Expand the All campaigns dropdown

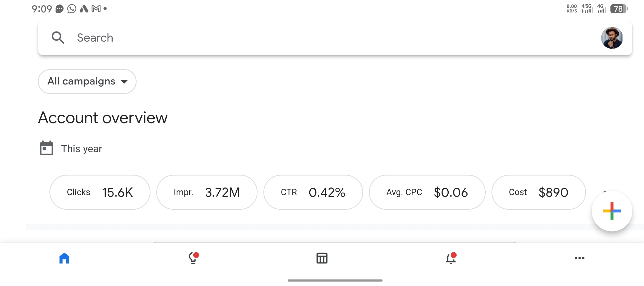pyautogui.click(x=87, y=81)
